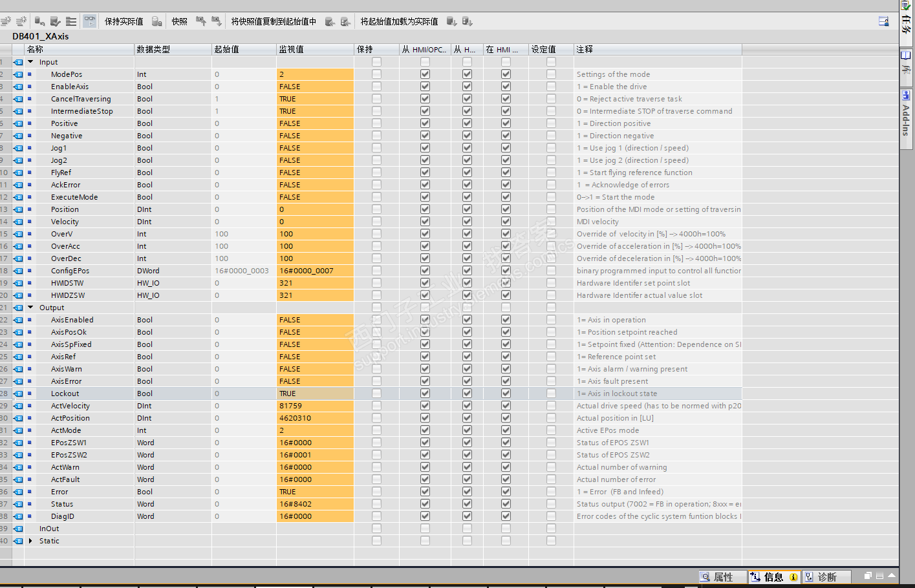Expand the Static section
Image resolution: width=915 pixels, height=588 pixels.
(x=30, y=541)
